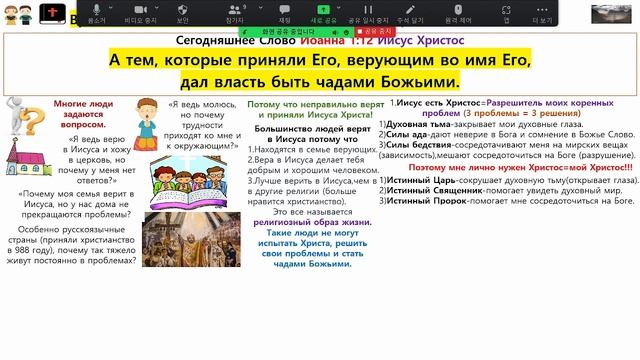Open the Security (보안) shield menu
The image size is (640, 360).
(x=182, y=13)
